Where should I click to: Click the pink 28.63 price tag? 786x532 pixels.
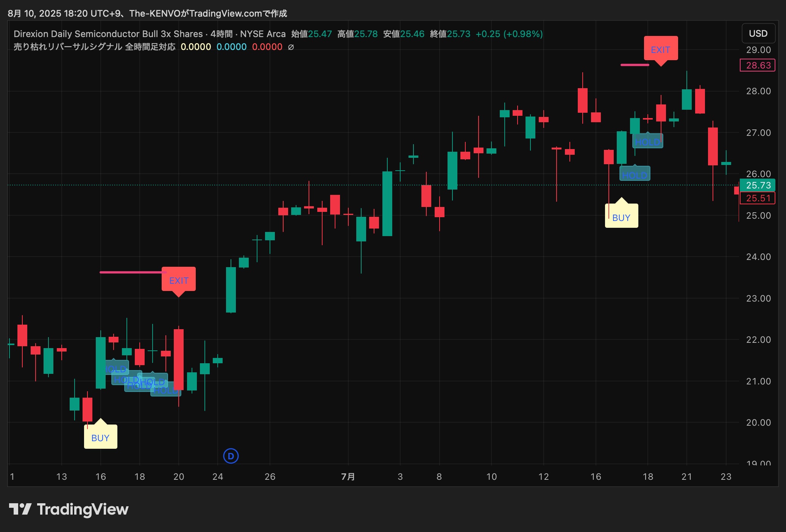click(x=758, y=65)
